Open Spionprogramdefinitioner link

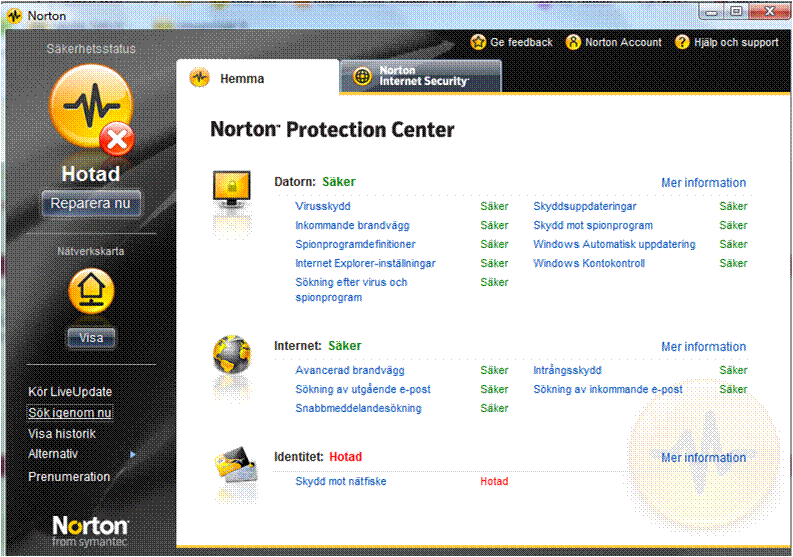[356, 244]
